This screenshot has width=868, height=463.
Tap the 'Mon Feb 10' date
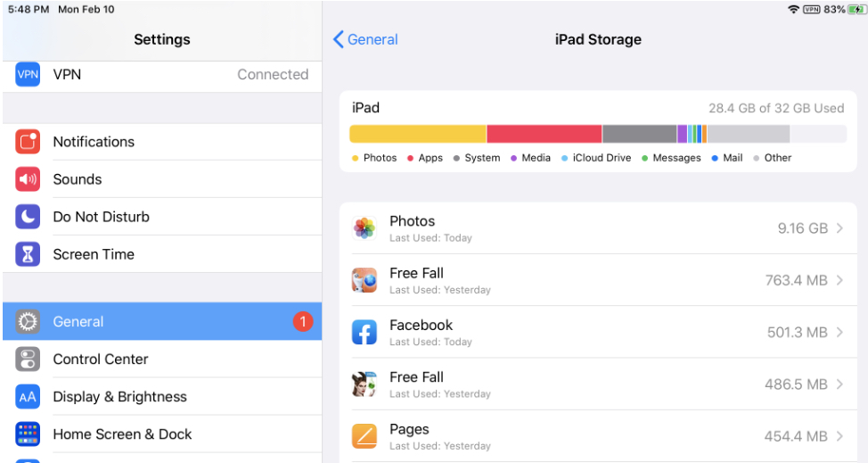pyautogui.click(x=86, y=10)
